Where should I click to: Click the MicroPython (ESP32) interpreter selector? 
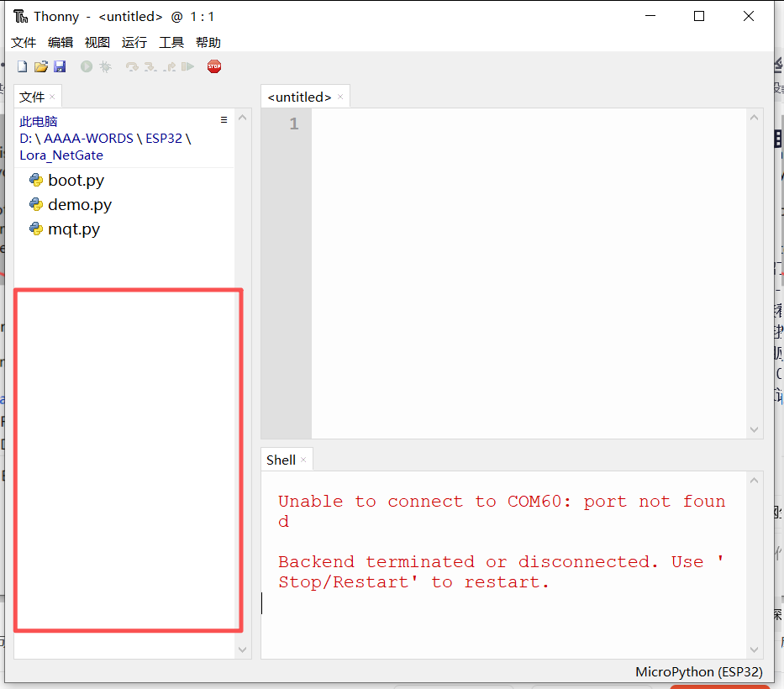tap(699, 671)
